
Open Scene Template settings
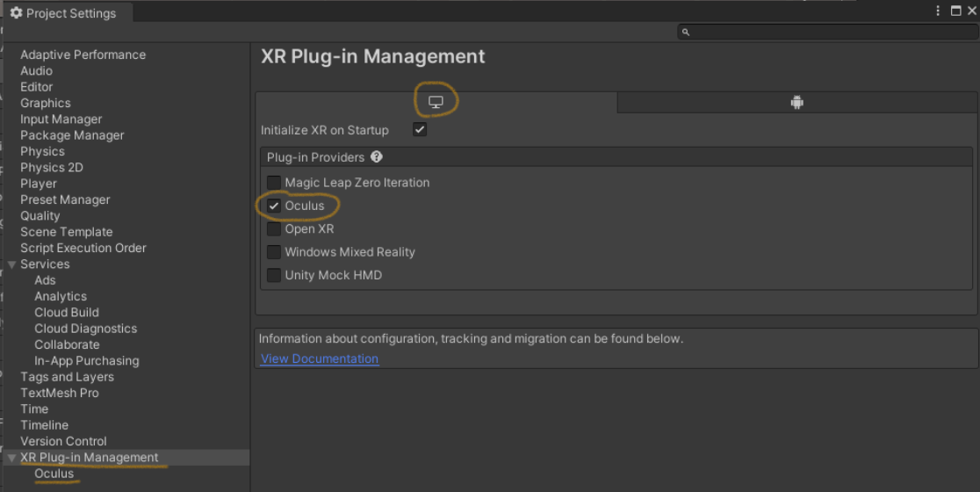(x=66, y=232)
